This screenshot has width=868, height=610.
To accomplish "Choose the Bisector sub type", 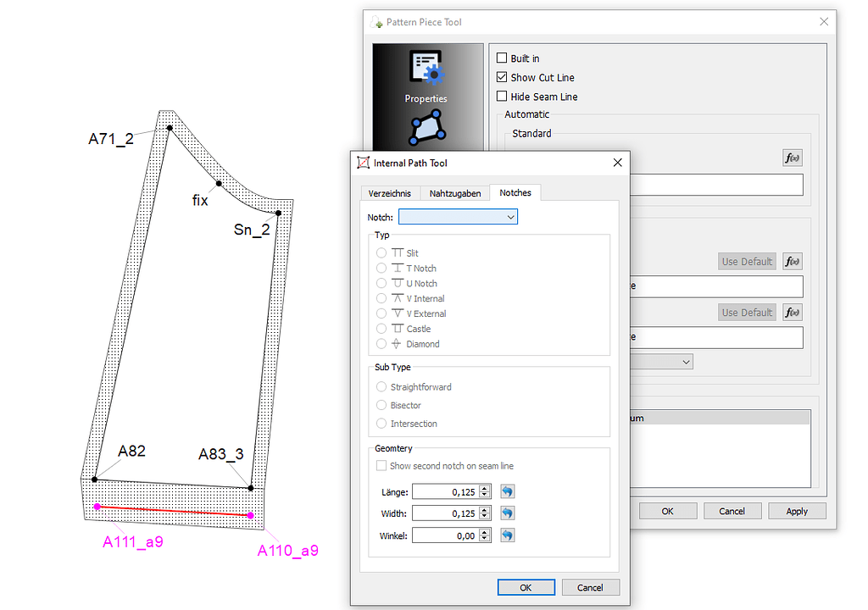I will [x=383, y=405].
